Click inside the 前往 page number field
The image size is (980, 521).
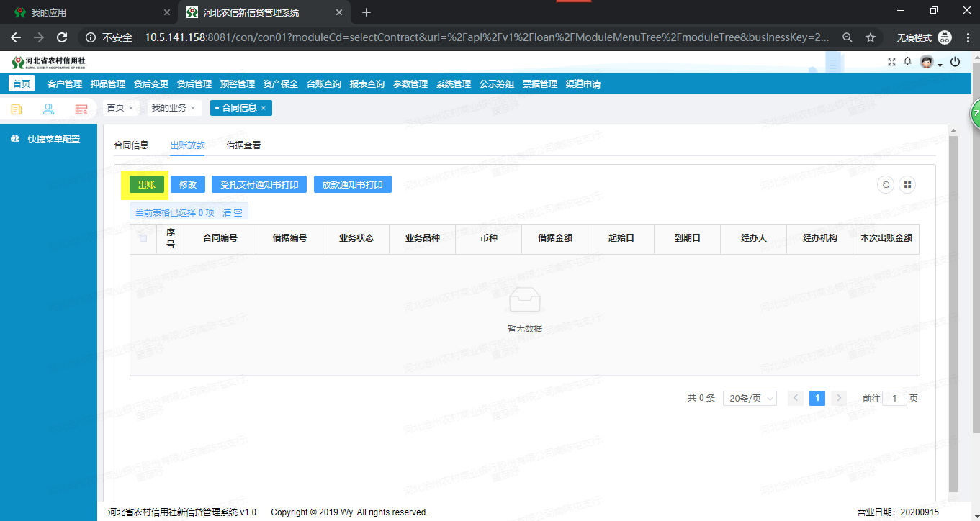coord(894,398)
